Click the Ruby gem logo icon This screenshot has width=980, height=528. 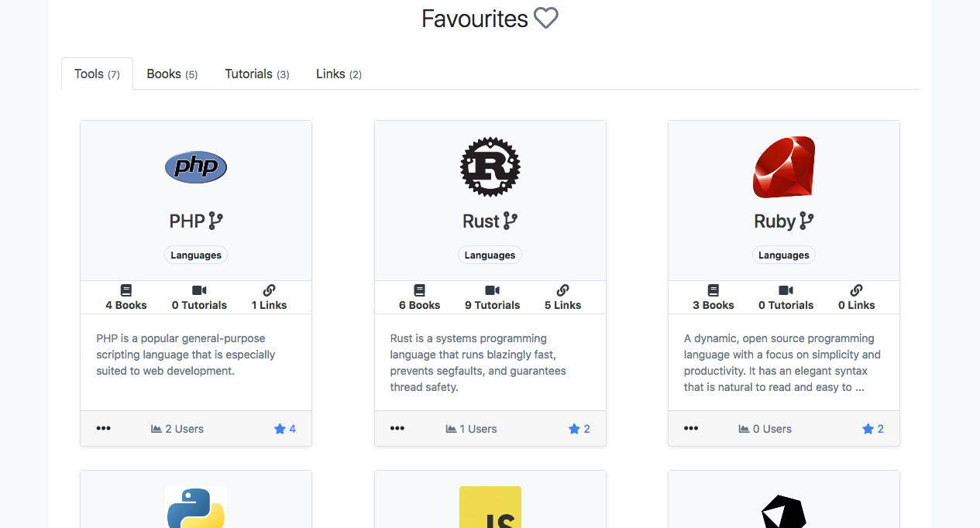click(783, 166)
